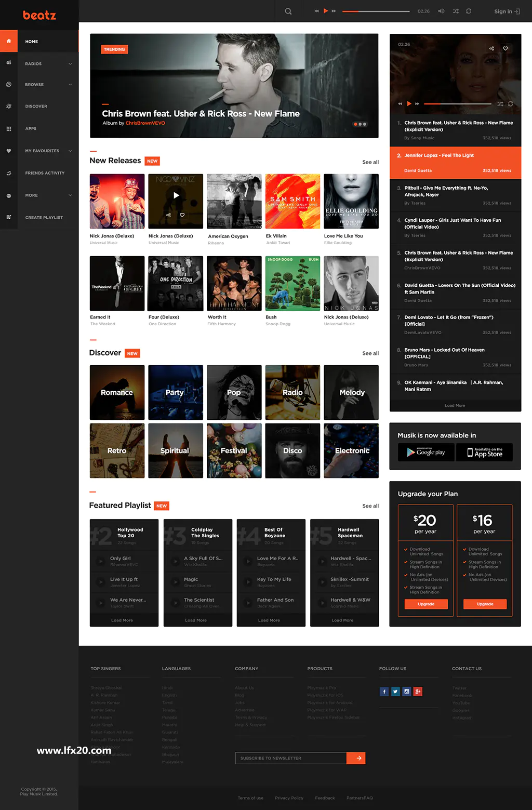Open the Romance genre tile
Screen dimensions: 532x810
(x=117, y=392)
